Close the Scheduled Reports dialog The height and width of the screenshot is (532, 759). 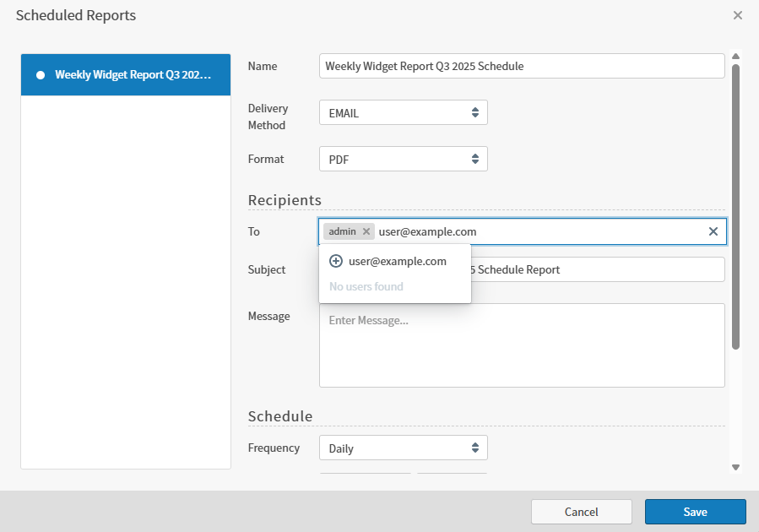coord(738,14)
